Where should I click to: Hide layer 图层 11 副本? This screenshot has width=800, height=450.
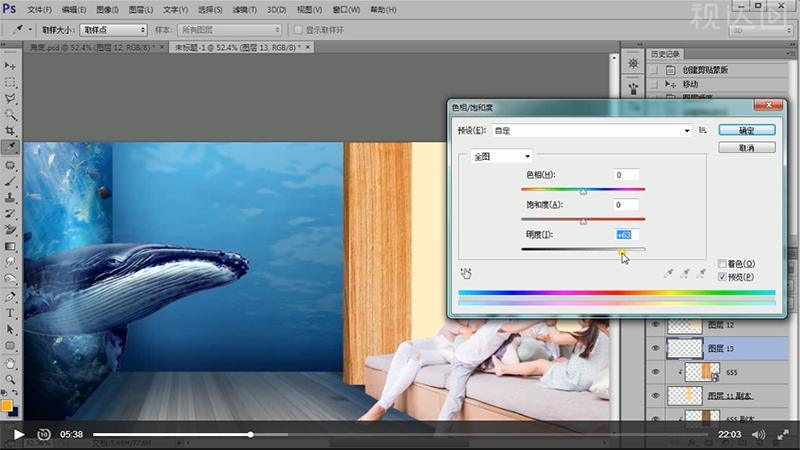click(x=656, y=395)
